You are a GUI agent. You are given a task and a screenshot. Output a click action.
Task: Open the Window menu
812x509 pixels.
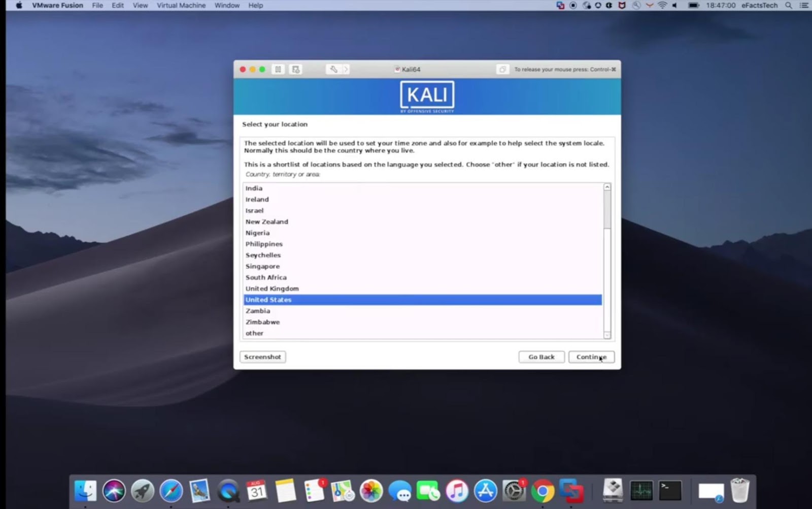pyautogui.click(x=227, y=5)
